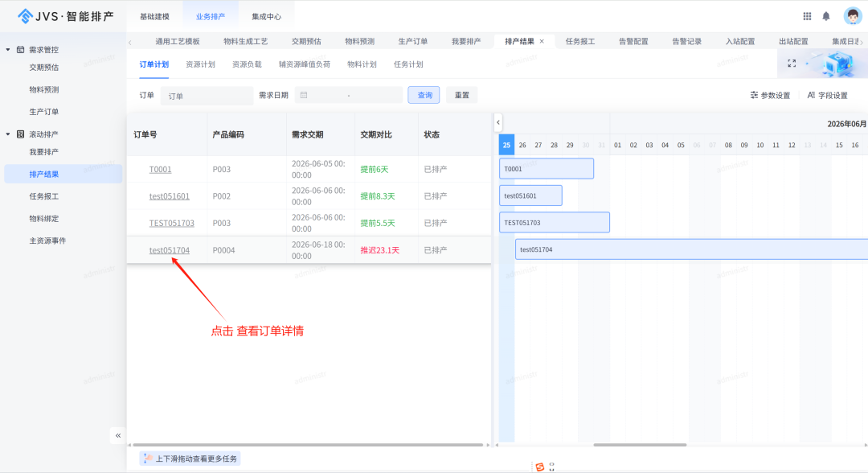
Task: Collapse the order table panel arrow
Action: point(498,122)
